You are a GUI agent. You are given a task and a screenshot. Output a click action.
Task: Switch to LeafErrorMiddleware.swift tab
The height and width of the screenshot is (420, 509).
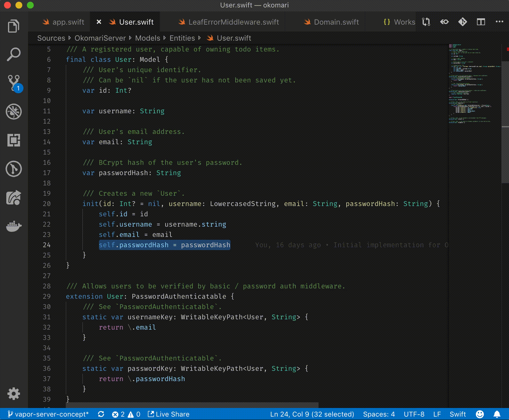[x=228, y=22]
